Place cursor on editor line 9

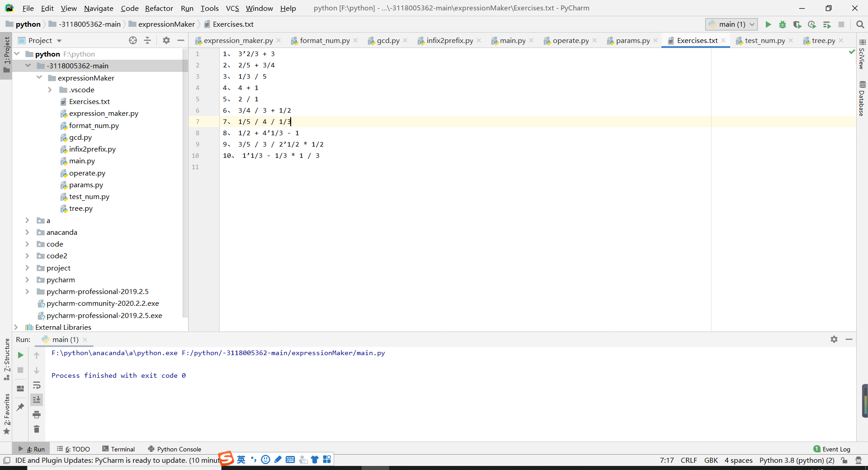[x=538, y=144]
